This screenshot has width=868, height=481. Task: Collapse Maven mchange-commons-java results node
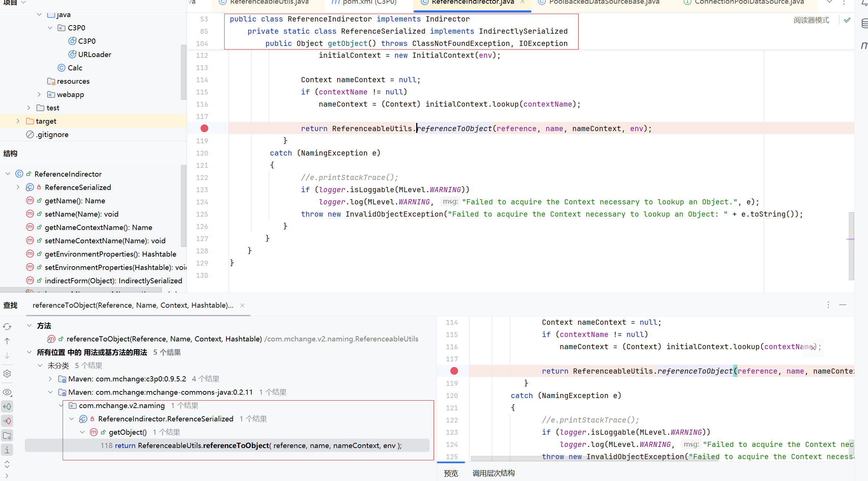click(x=50, y=392)
